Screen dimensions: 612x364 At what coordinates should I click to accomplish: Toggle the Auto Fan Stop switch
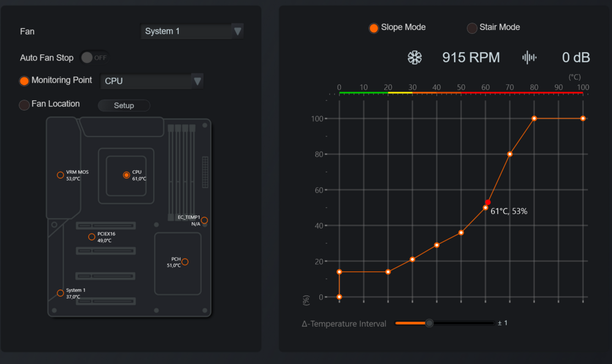pyautogui.click(x=94, y=58)
